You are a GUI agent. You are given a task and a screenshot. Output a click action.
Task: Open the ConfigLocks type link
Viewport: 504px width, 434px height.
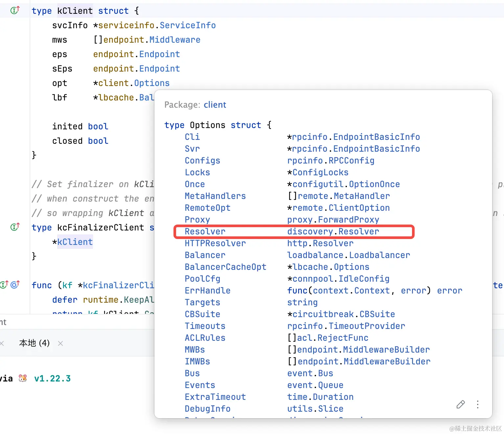[x=320, y=172]
